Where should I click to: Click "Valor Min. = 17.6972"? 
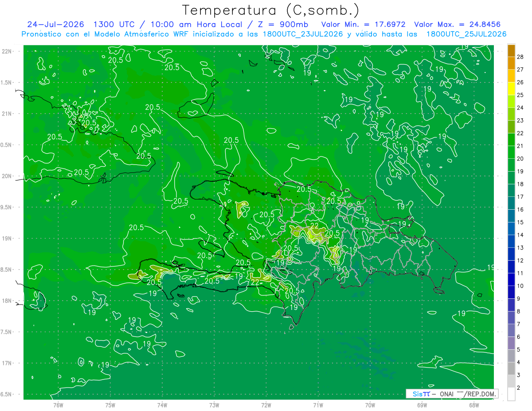pyautogui.click(x=363, y=24)
